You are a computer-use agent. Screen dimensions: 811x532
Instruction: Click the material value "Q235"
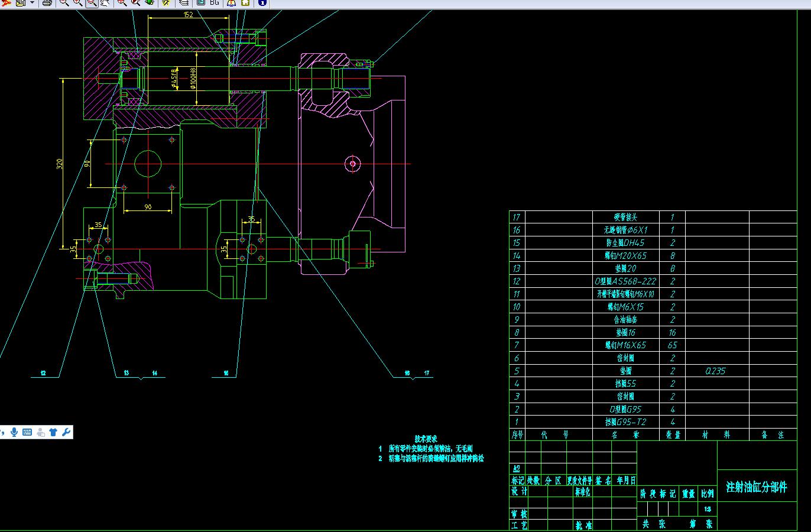(715, 371)
